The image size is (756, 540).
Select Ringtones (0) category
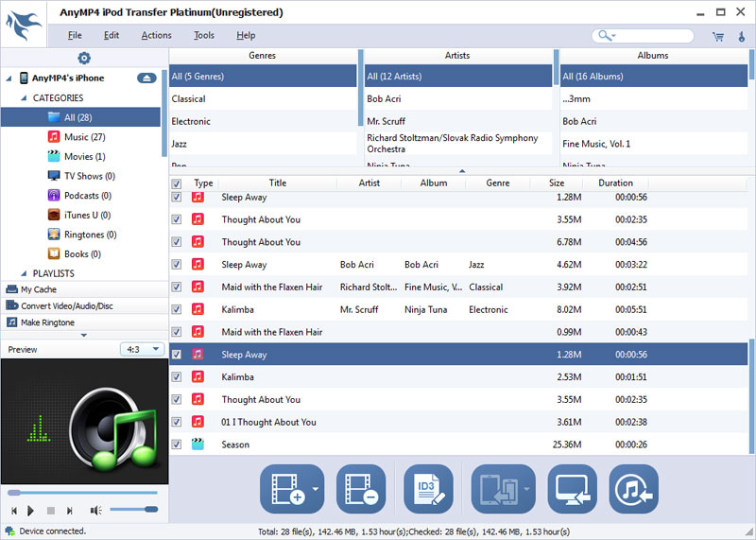(90, 235)
